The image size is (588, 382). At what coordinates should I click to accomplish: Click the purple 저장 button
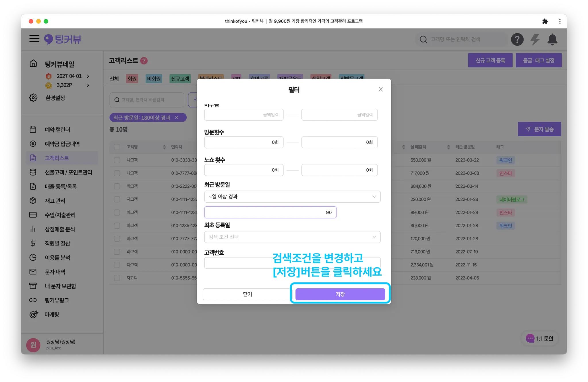click(340, 294)
